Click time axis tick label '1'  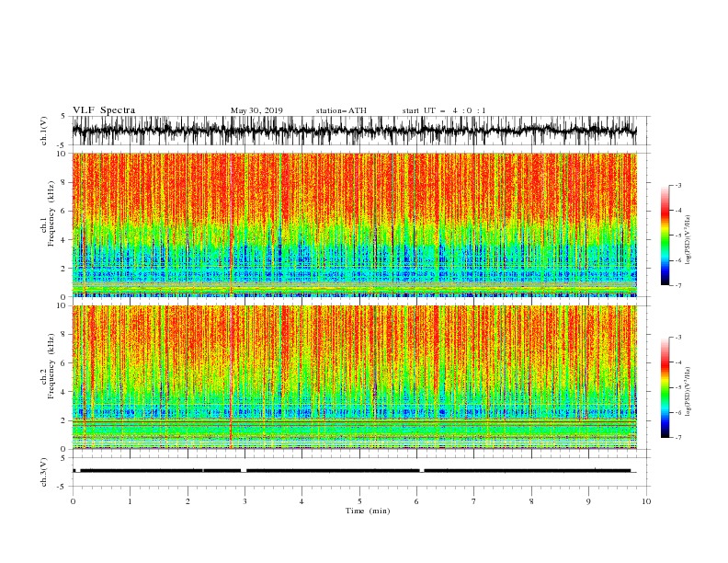click(x=130, y=501)
